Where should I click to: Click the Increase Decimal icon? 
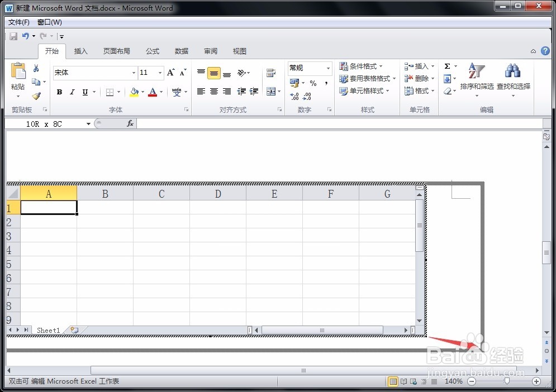(294, 96)
